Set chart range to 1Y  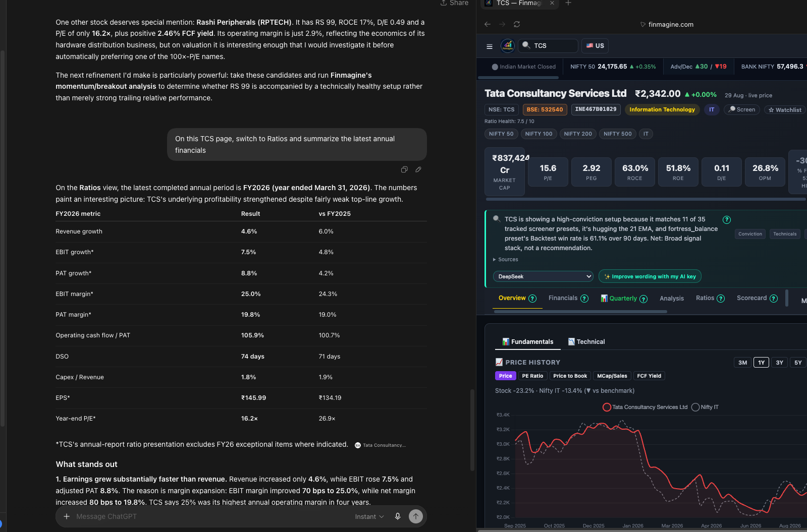(761, 363)
